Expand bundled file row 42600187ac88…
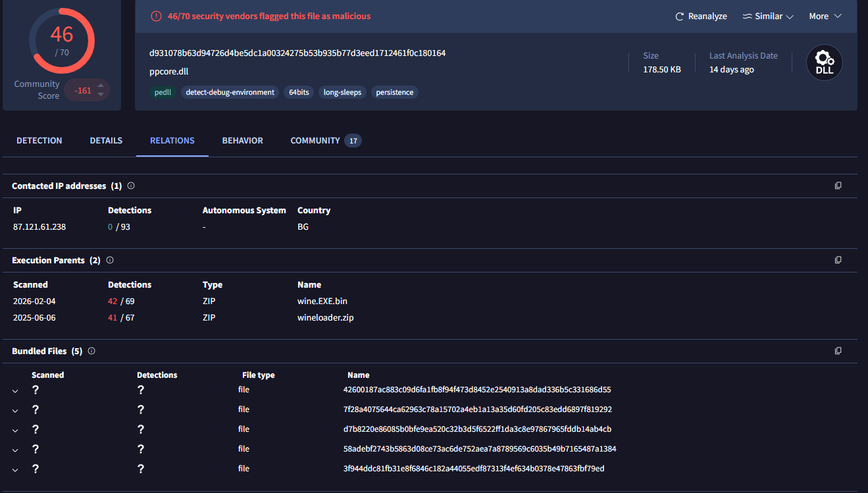The image size is (868, 493). 15,390
